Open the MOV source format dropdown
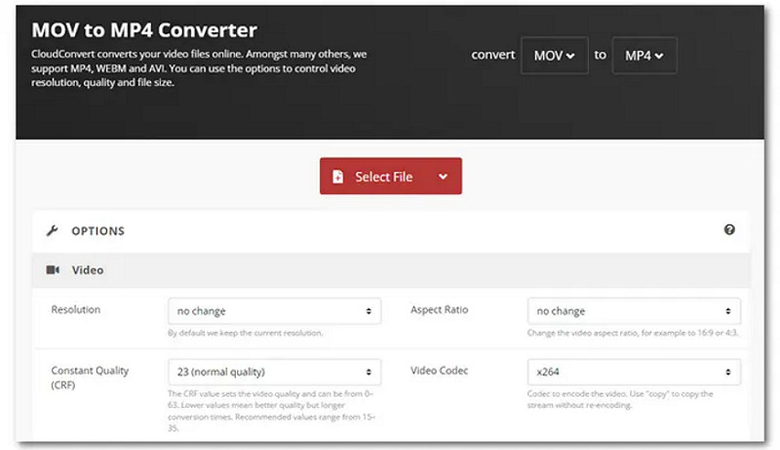The height and width of the screenshot is (450, 780). click(554, 55)
